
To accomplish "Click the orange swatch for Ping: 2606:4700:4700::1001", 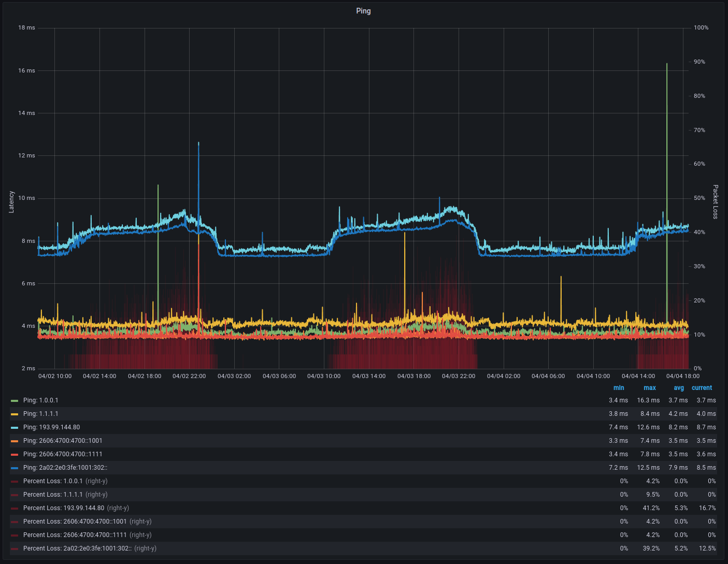I will click(14, 440).
